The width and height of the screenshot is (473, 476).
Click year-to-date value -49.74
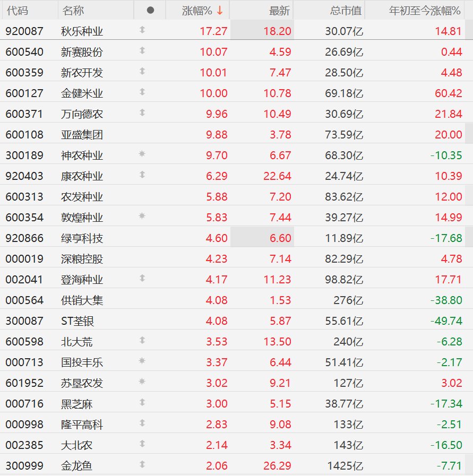446,321
